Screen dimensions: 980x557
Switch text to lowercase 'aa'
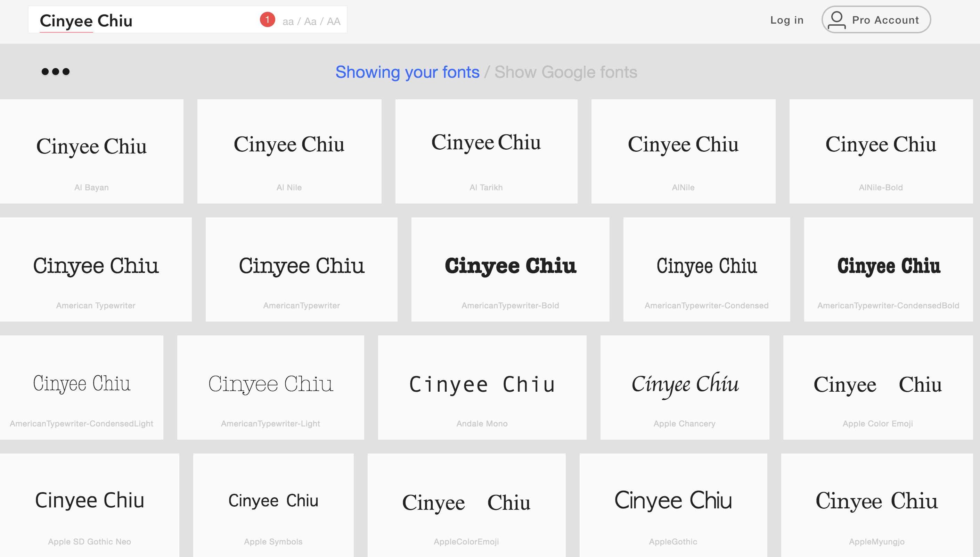point(288,22)
